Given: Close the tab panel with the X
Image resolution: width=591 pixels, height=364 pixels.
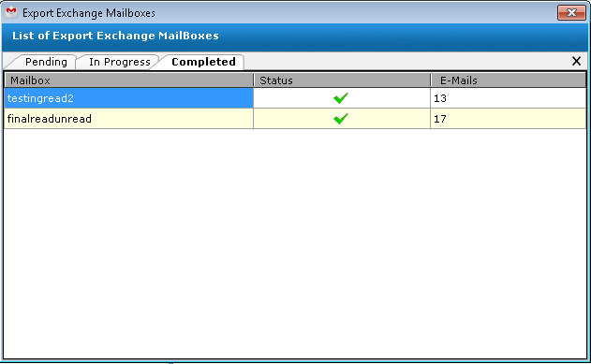Looking at the screenshot, I should [576, 61].
